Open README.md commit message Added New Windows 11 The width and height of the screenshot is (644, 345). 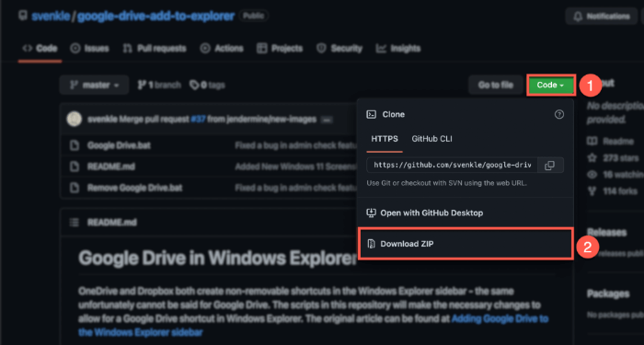click(295, 167)
